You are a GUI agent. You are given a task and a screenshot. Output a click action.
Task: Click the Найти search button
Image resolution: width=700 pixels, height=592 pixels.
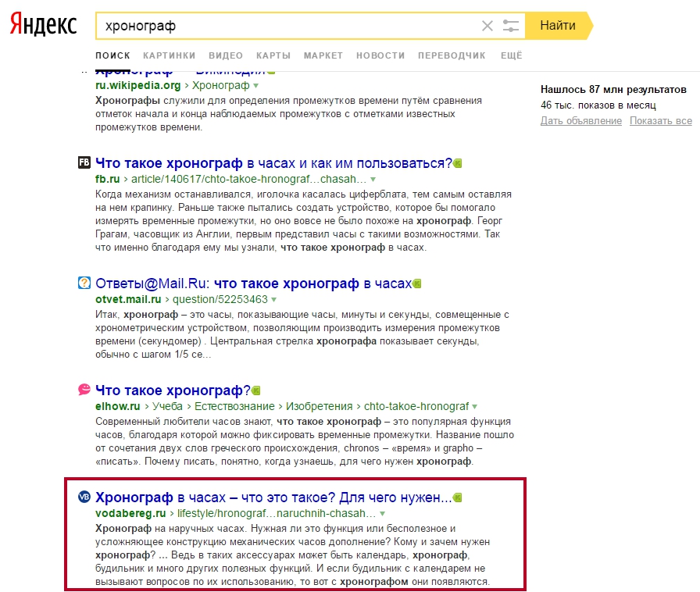(x=558, y=26)
